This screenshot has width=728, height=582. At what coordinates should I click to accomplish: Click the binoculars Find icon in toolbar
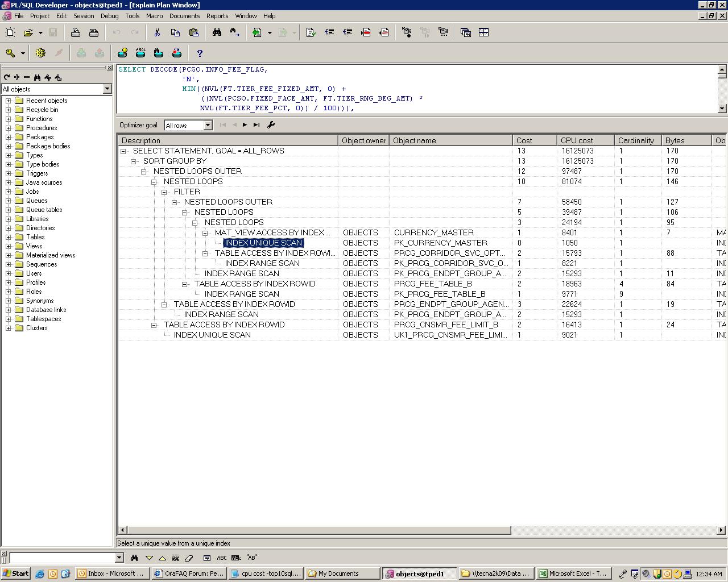pyautogui.click(x=217, y=32)
